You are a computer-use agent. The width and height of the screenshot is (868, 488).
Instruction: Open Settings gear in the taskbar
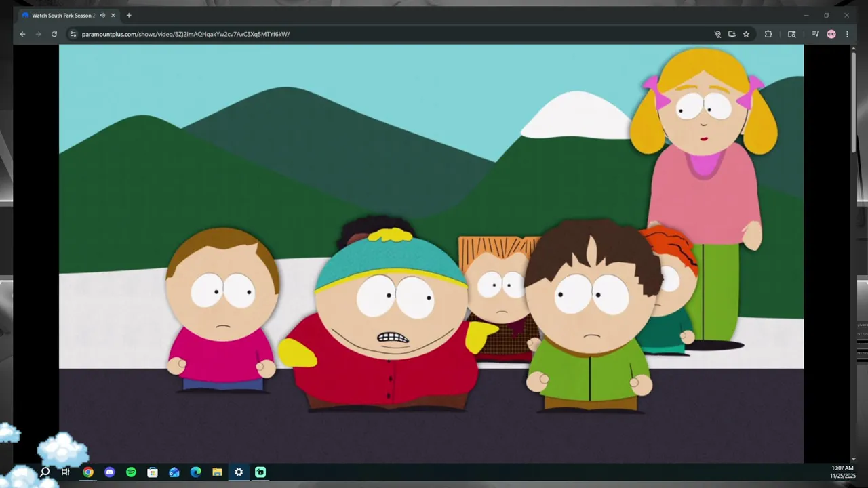click(239, 472)
